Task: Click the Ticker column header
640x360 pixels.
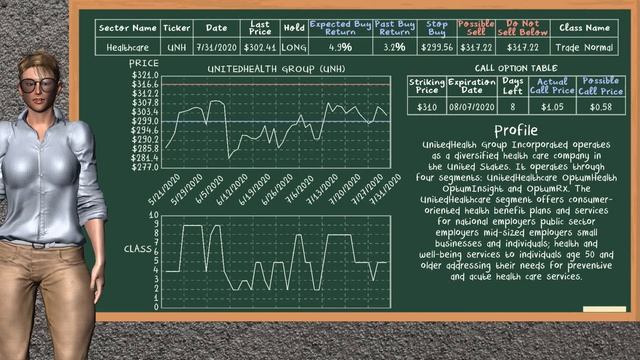Action: [x=177, y=28]
